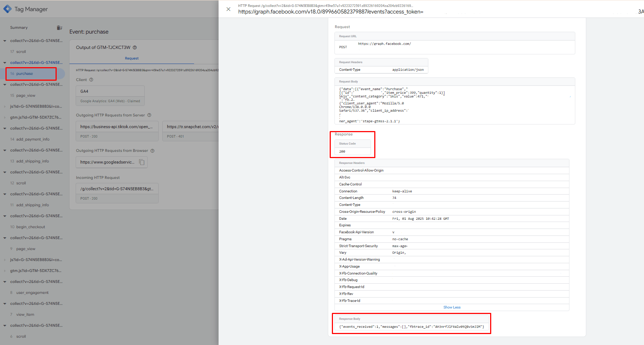Click Show Less under response headers
This screenshot has height=345, width=644.
click(452, 307)
